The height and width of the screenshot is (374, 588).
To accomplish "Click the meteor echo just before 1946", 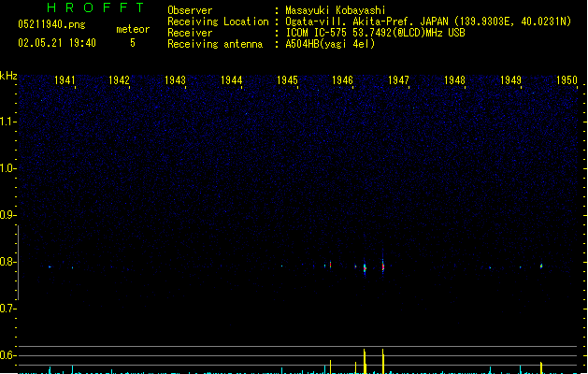I will (x=330, y=265).
